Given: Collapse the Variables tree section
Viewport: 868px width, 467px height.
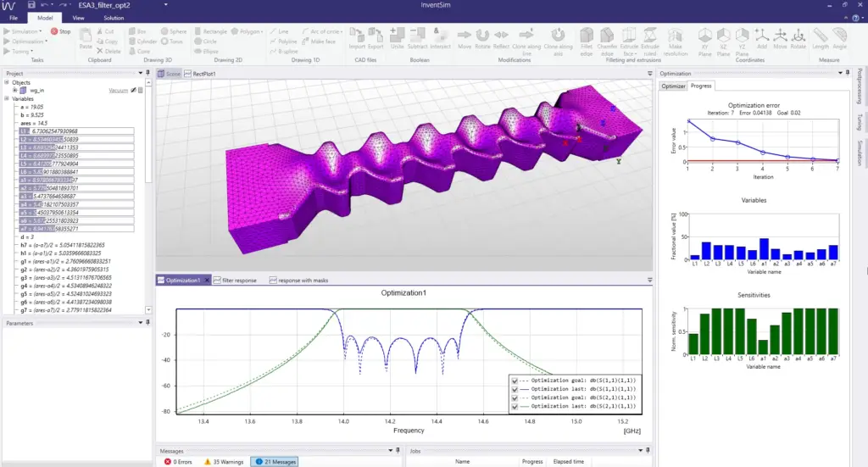Looking at the screenshot, I should [8, 99].
